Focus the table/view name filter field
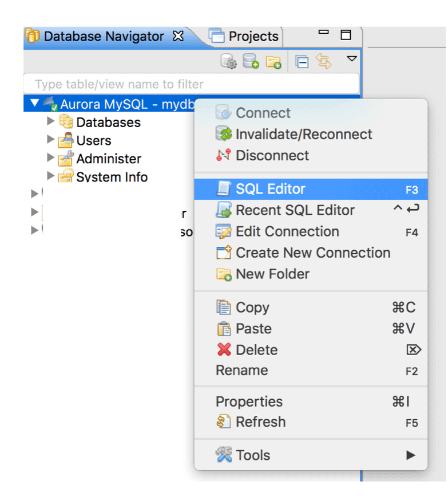The width and height of the screenshot is (448, 504). point(192,84)
